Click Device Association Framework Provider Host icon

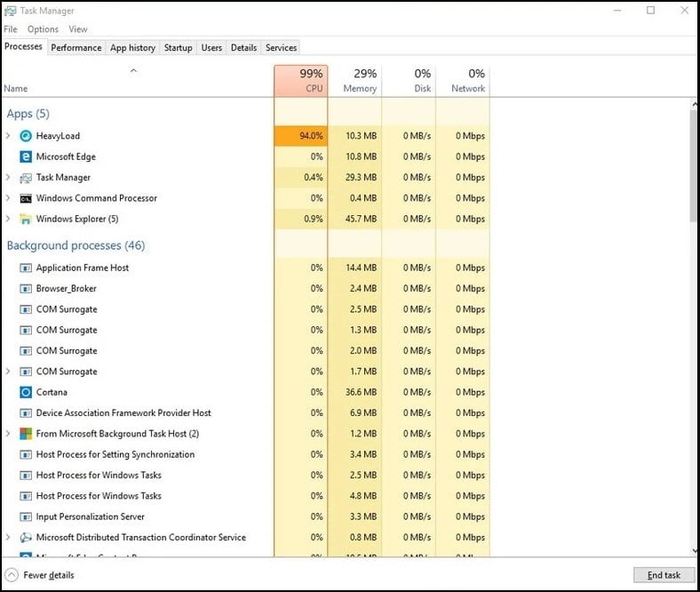click(x=26, y=413)
